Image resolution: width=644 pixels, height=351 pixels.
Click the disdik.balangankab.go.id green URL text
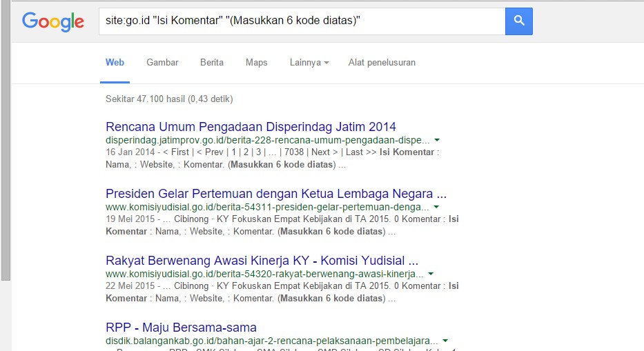point(271,341)
